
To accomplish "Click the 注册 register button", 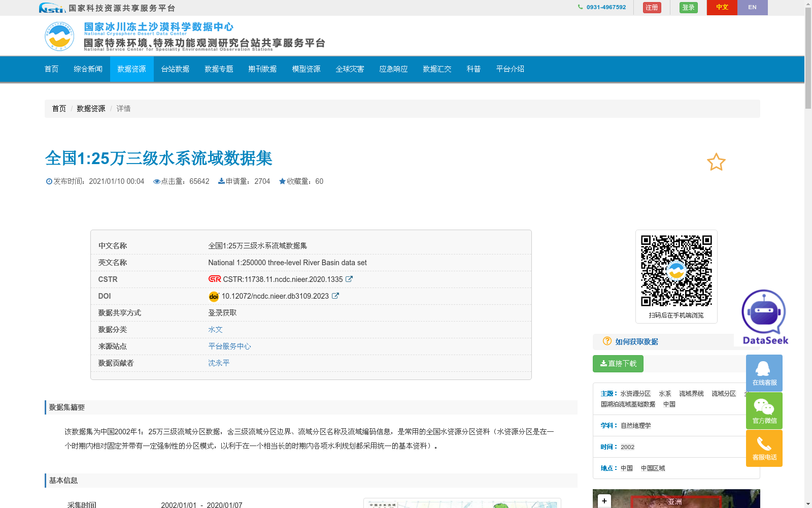I will coord(652,8).
